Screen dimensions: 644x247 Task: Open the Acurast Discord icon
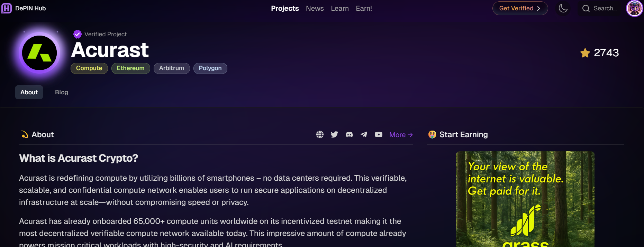349,134
